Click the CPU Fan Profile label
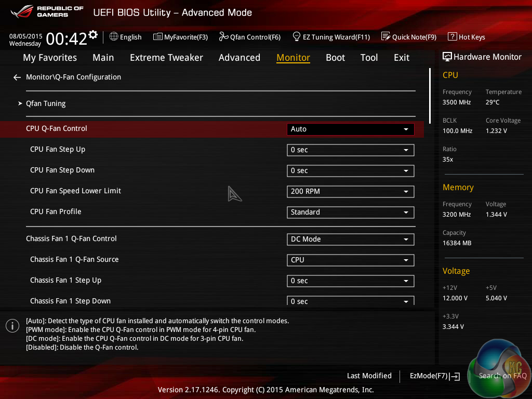This screenshot has width=532, height=399. pos(56,212)
